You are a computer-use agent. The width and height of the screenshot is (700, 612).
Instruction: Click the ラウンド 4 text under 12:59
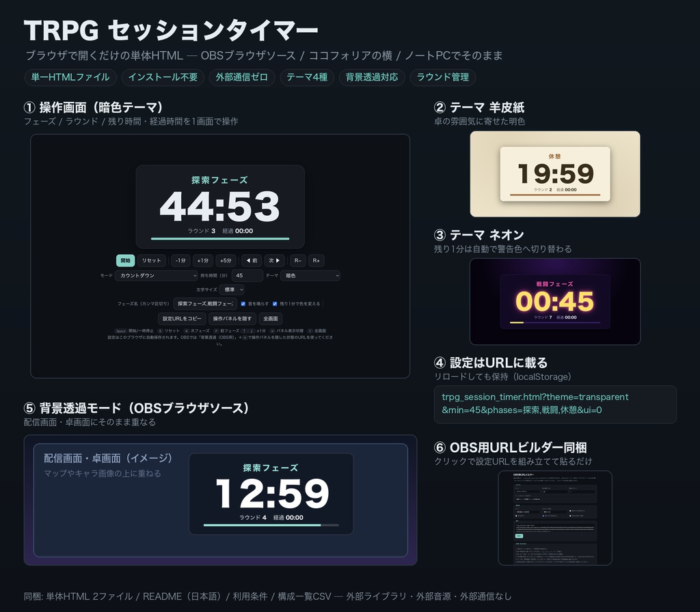tap(253, 518)
